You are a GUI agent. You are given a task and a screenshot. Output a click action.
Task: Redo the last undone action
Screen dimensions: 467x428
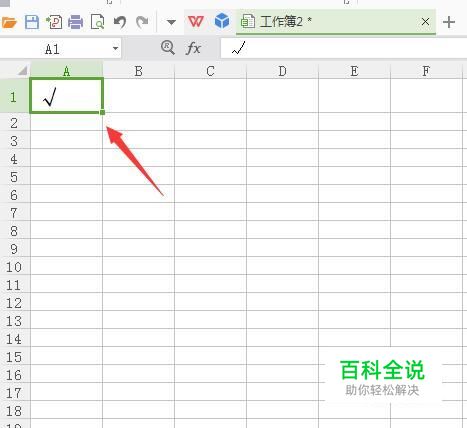142,22
